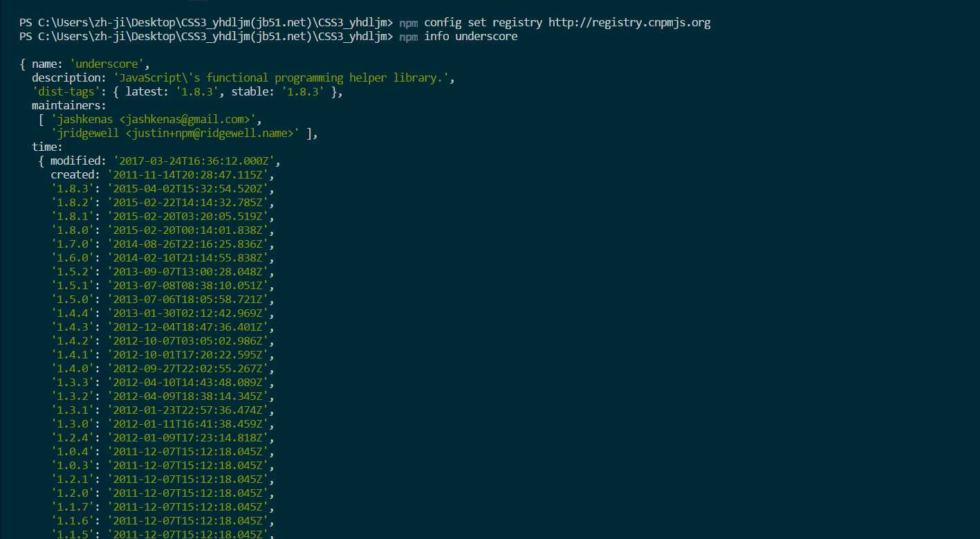The width and height of the screenshot is (980, 539).
Task: Click maintainer entry jashkenas@gmail.com
Action: tap(154, 120)
